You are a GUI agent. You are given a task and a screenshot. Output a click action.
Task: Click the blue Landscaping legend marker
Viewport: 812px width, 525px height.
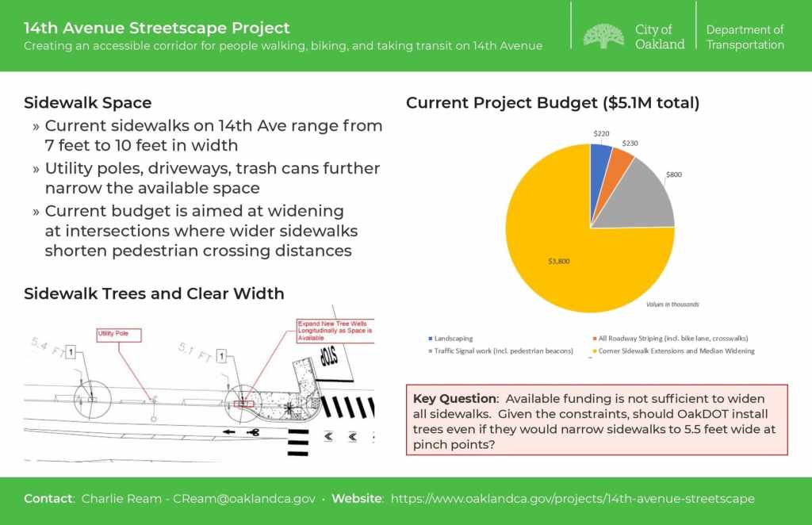click(x=431, y=339)
